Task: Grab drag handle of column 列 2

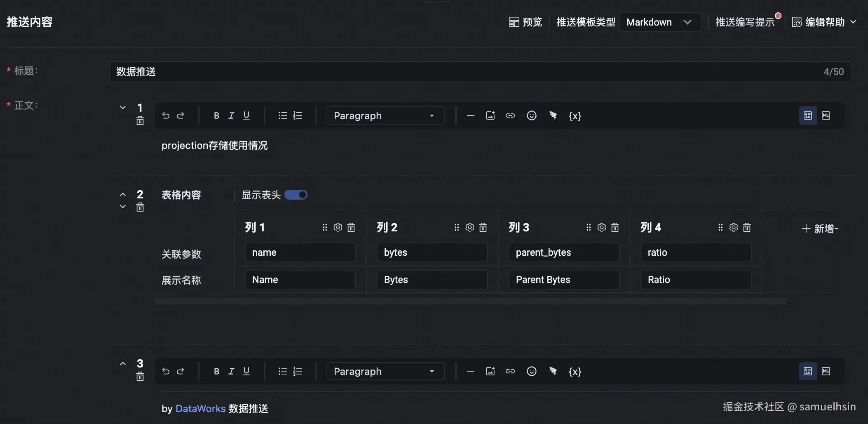Action: pos(457,227)
